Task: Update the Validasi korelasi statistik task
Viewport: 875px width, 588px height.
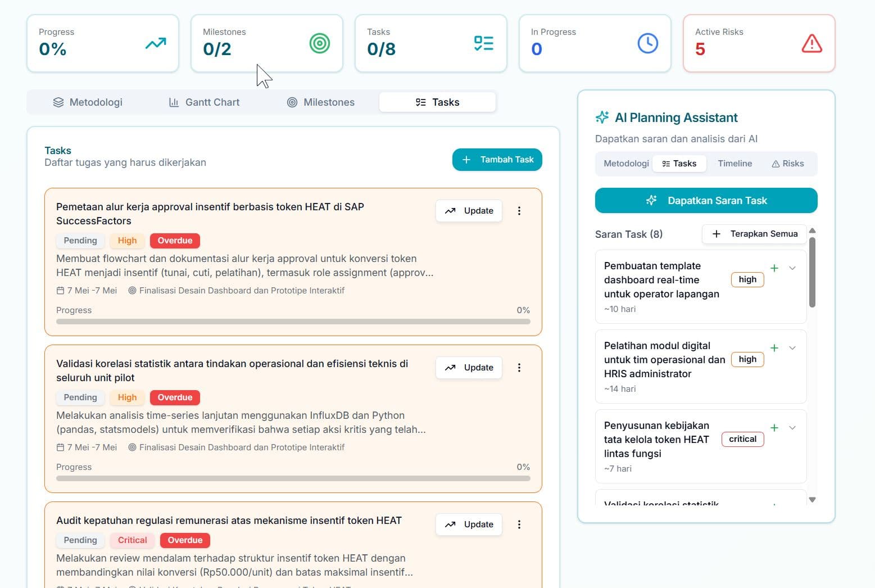Action: pos(469,368)
